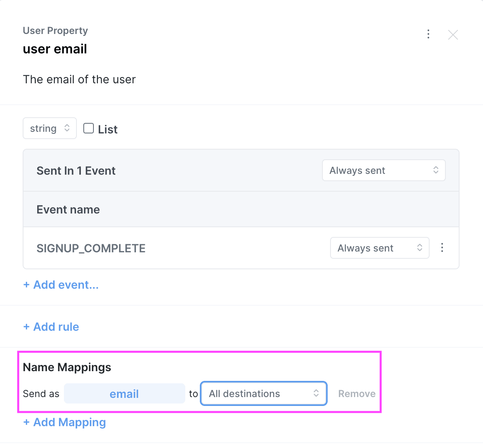Toggle the List checkbox

88,128
